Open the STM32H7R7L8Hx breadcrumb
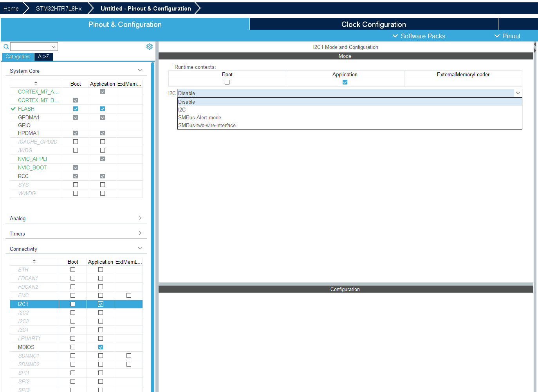This screenshot has height=392, width=538. click(59, 9)
